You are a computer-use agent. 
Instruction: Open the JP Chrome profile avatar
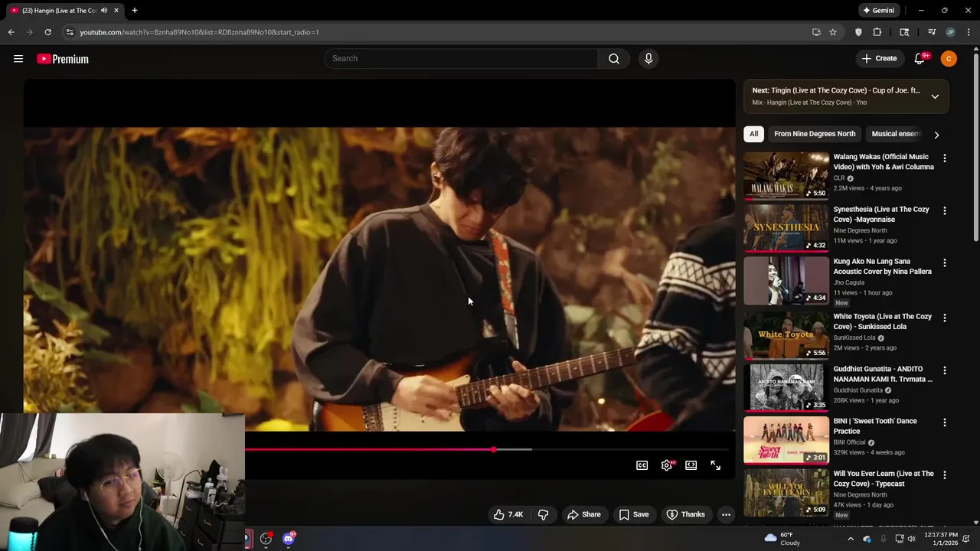point(950,32)
